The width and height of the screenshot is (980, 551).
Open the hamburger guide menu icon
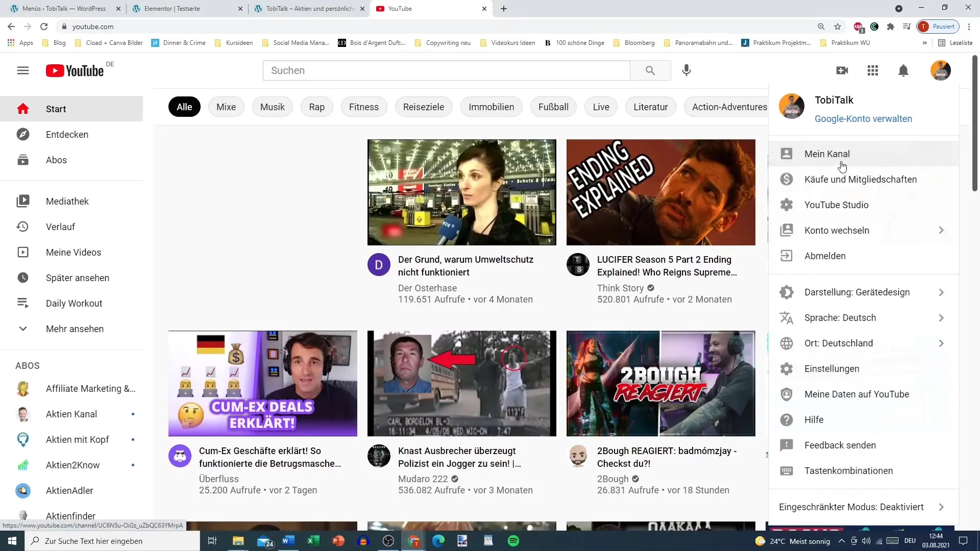(23, 70)
